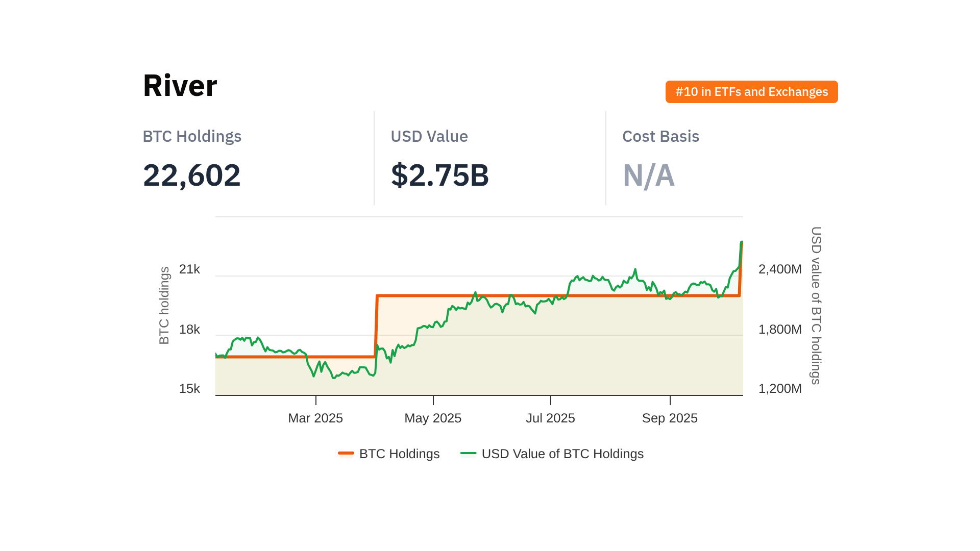Click the 22,602 BTC holdings value
This screenshot has width=980, height=551.
[191, 175]
